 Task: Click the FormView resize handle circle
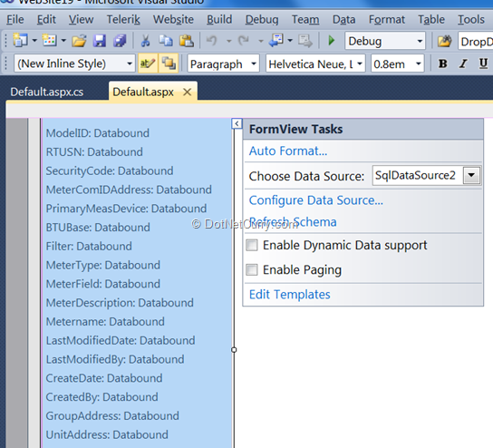[x=234, y=350]
